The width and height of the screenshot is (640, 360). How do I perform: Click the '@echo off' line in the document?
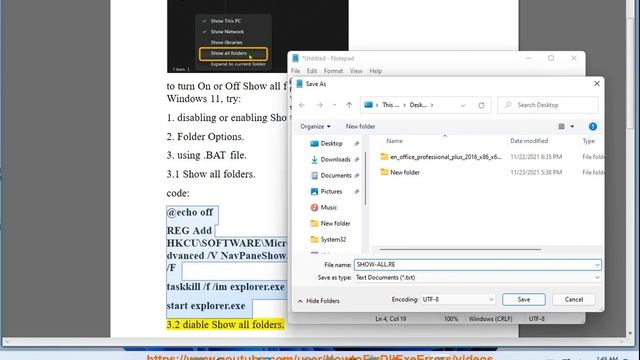(x=190, y=212)
